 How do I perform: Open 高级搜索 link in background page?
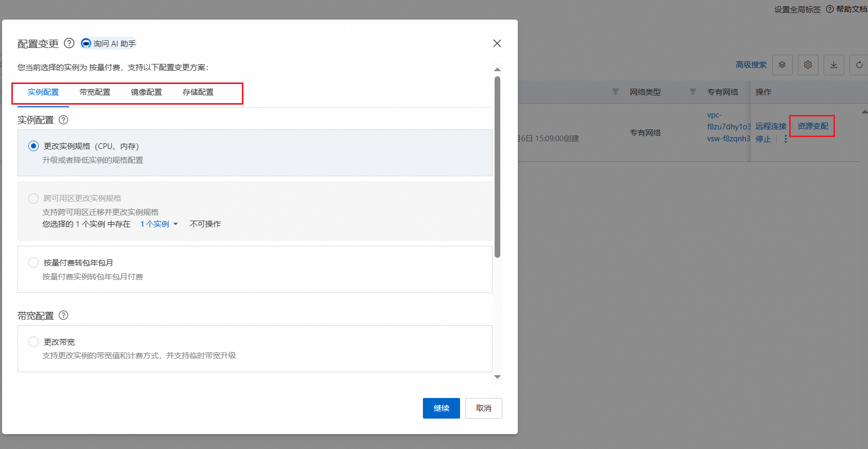click(x=751, y=65)
